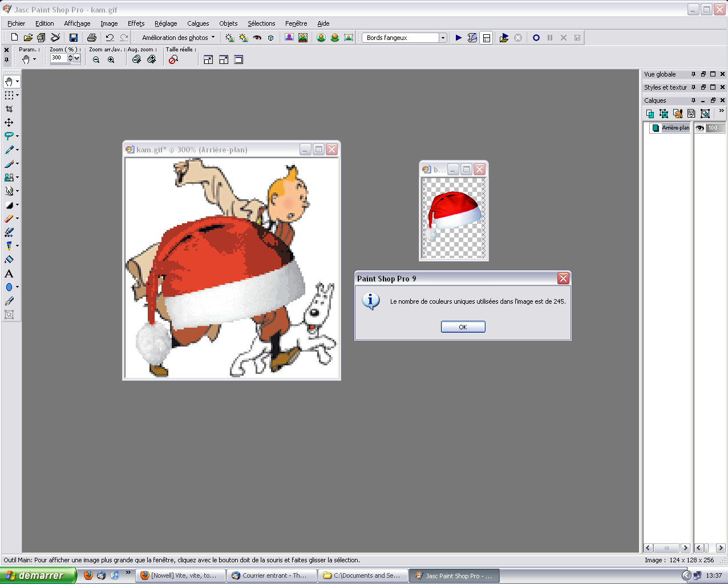Open the Edition menu
Image resolution: width=728 pixels, height=584 pixels.
[x=45, y=23]
